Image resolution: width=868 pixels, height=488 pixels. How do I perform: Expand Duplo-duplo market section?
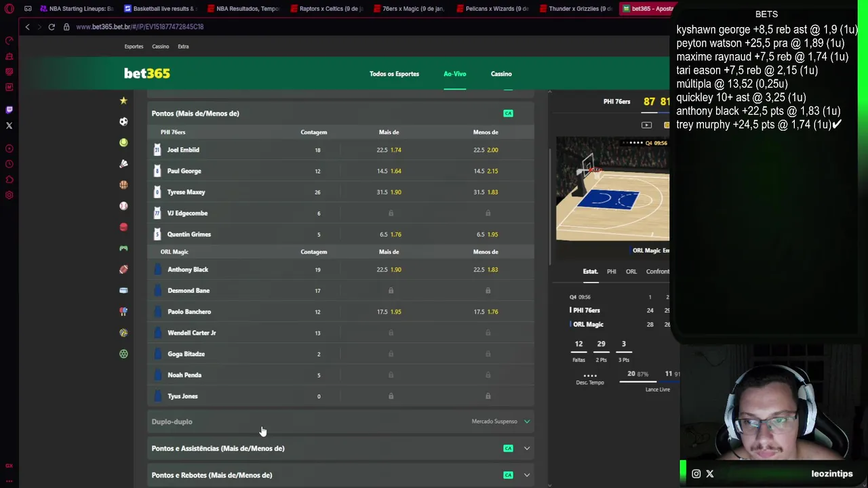pos(341,422)
